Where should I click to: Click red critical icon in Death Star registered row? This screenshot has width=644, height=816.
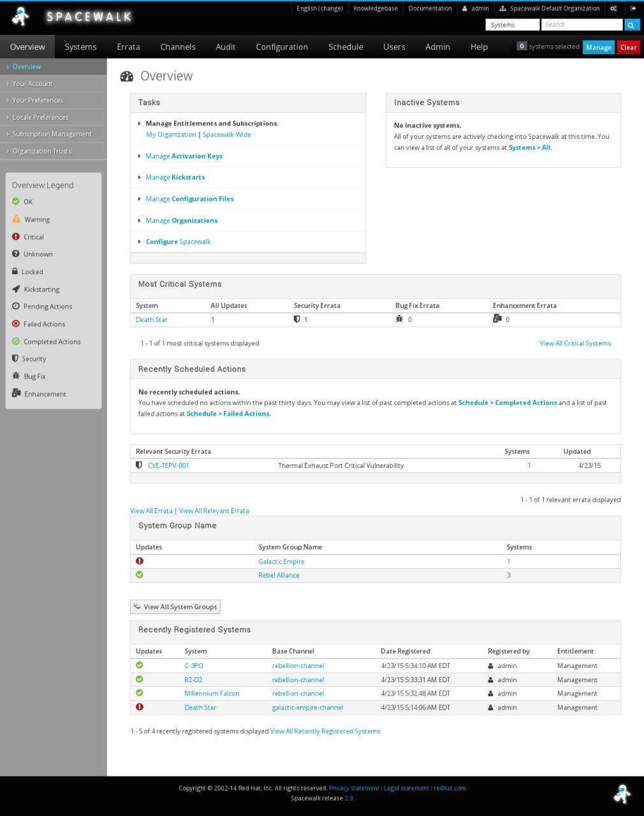point(140,707)
